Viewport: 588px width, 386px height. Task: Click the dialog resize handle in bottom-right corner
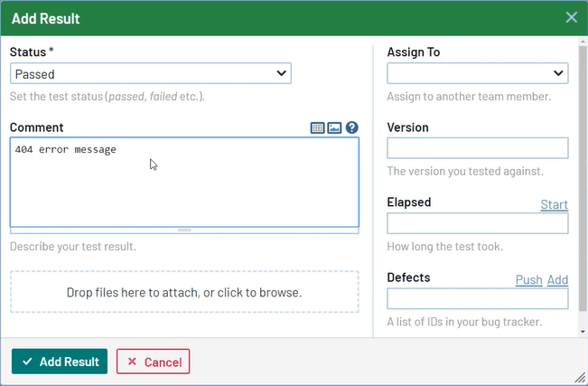(x=579, y=377)
